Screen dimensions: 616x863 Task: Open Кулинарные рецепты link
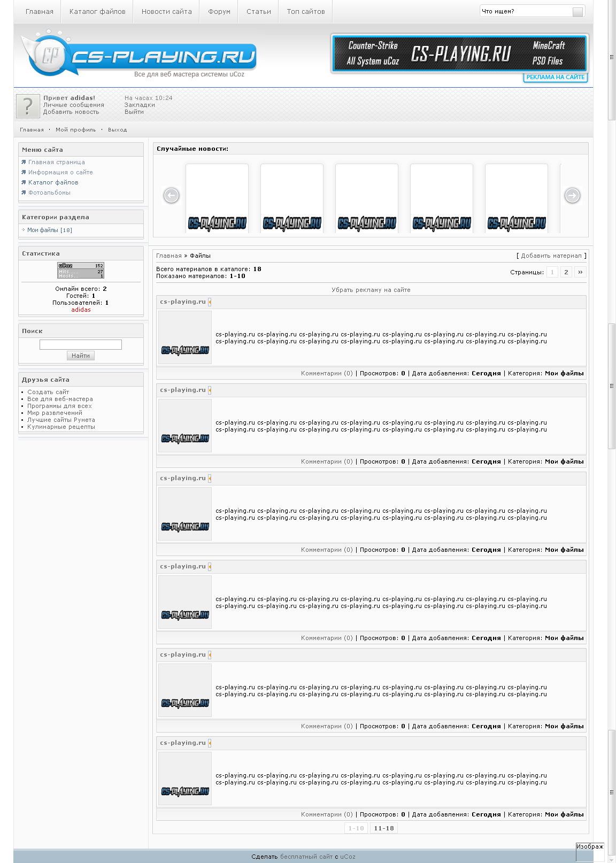click(61, 427)
